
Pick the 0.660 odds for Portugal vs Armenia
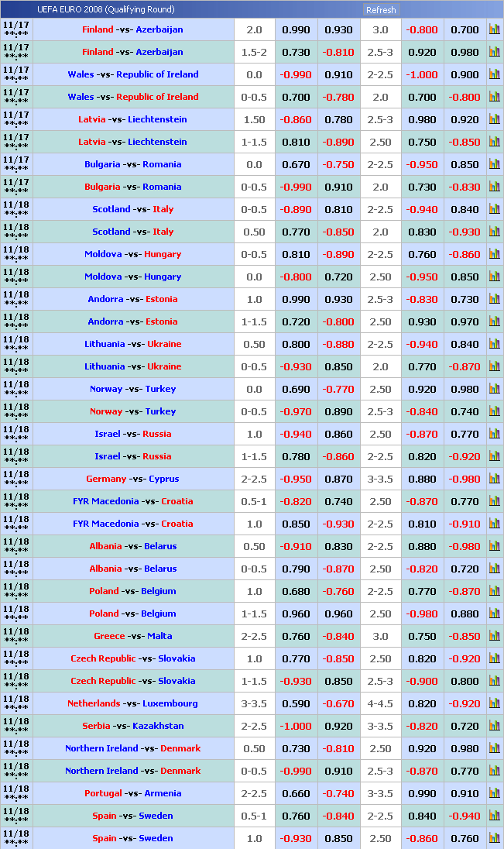point(296,793)
